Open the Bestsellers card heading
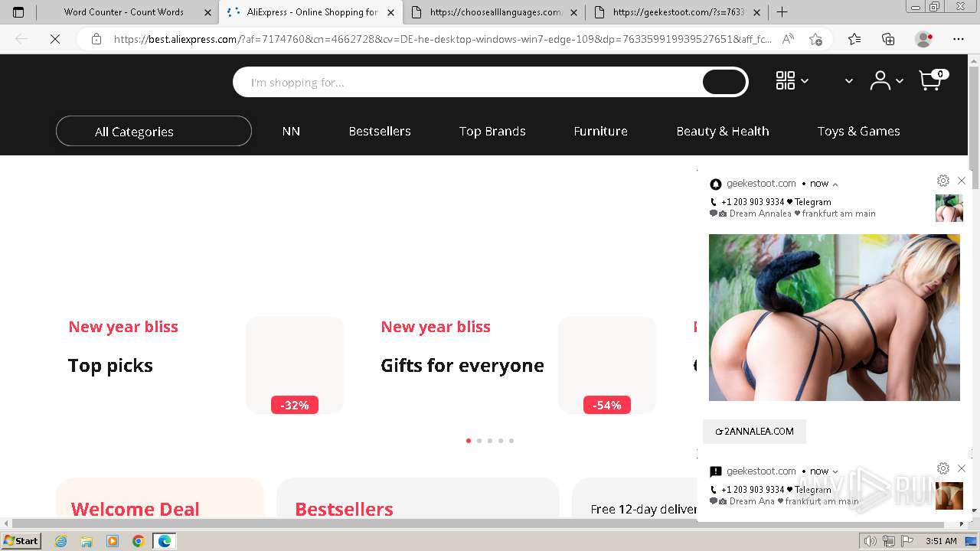The image size is (980, 551). coord(344,509)
